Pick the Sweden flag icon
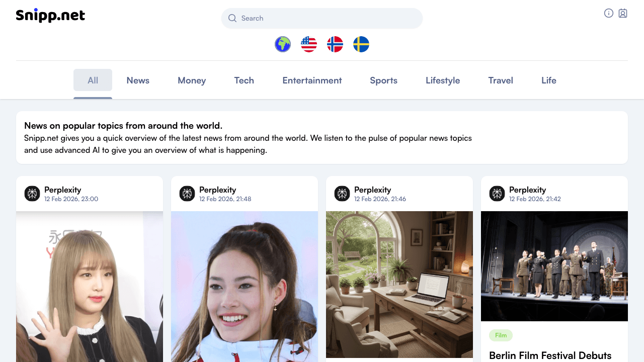The image size is (644, 362). point(361,44)
